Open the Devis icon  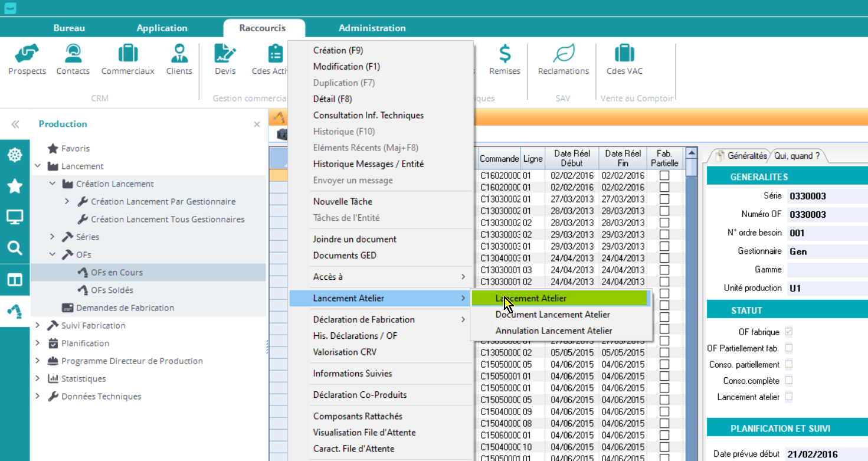[x=225, y=54]
